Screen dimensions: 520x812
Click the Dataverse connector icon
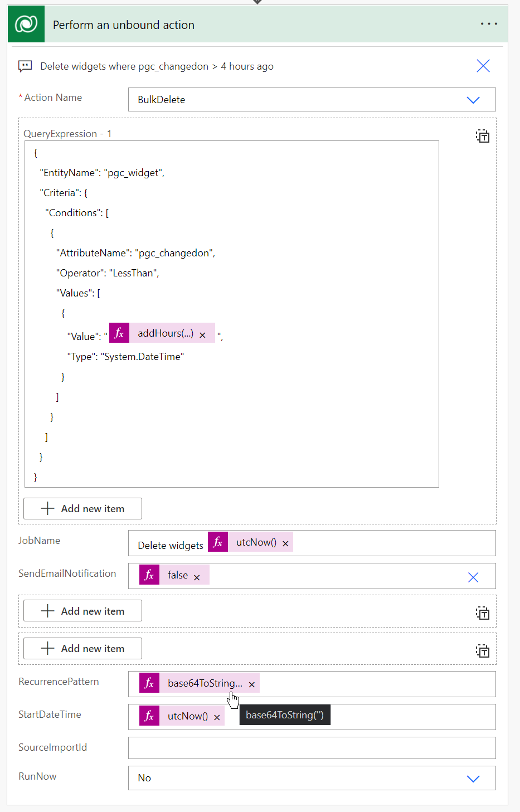[26, 25]
